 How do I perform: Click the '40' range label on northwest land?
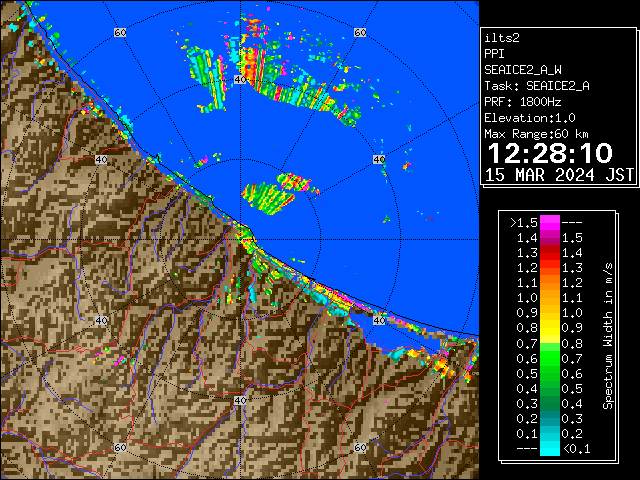point(101,160)
